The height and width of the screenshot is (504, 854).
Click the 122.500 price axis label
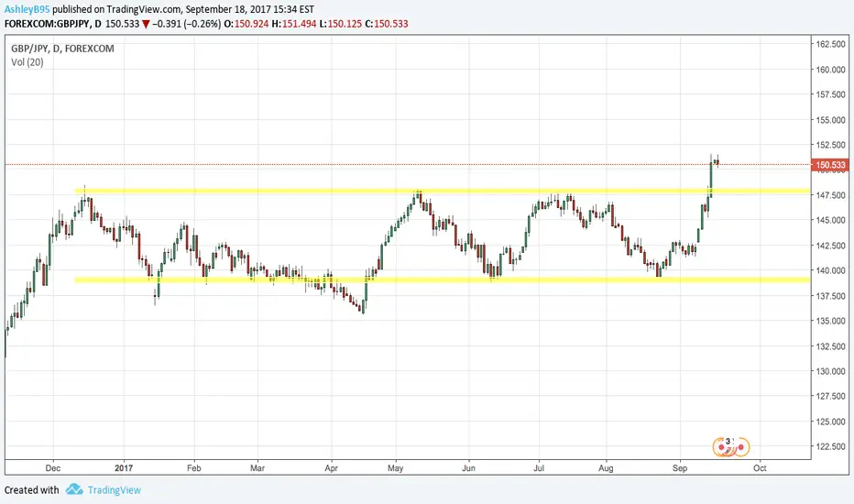(830, 446)
